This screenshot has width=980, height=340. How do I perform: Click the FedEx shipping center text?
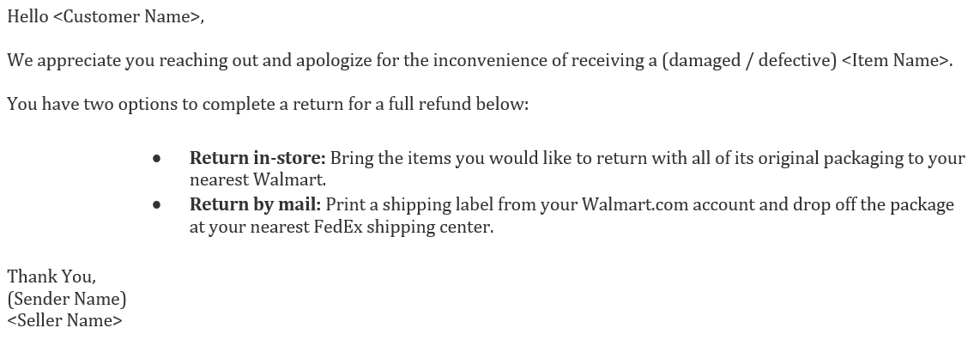402,227
